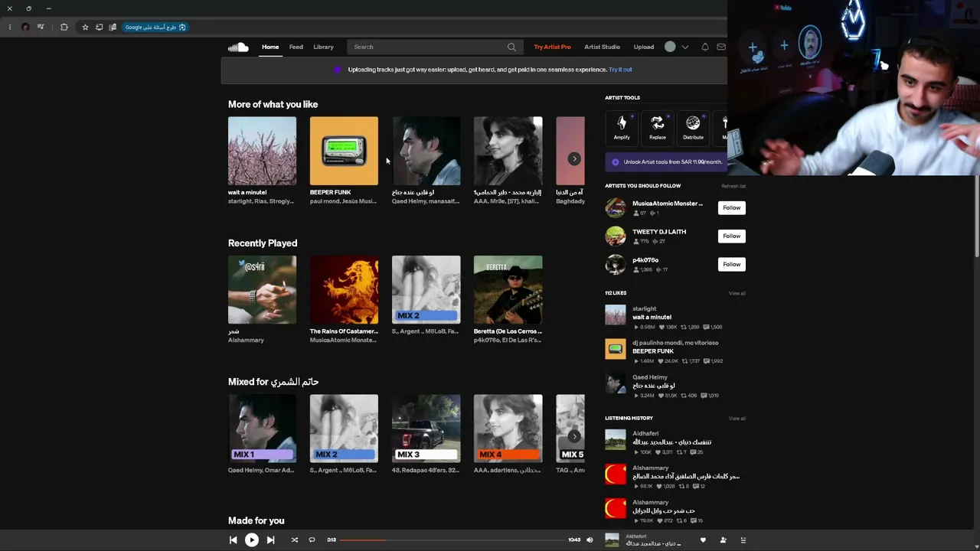This screenshot has height=551, width=980.
Task: Skip to the next track
Action: pos(270,540)
